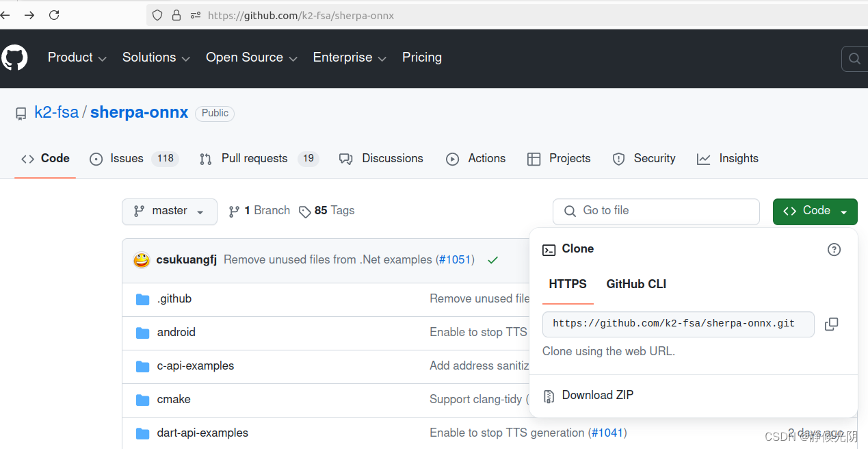Go forward with the browser arrow
Screen dimensions: 868x449
29,15
